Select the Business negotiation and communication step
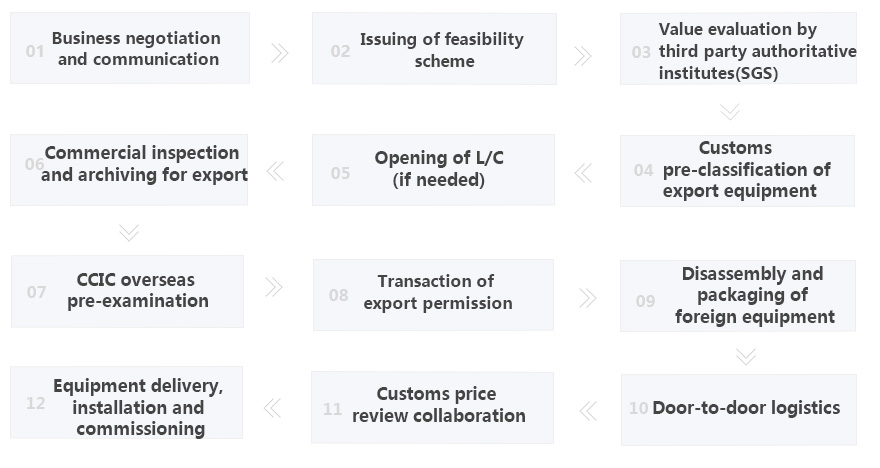The image size is (880, 468). (130, 48)
